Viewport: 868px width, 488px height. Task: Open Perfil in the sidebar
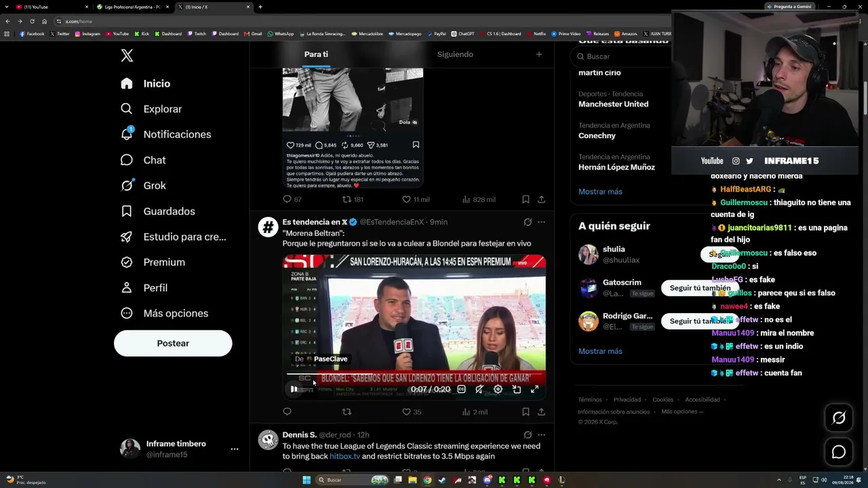(x=144, y=288)
